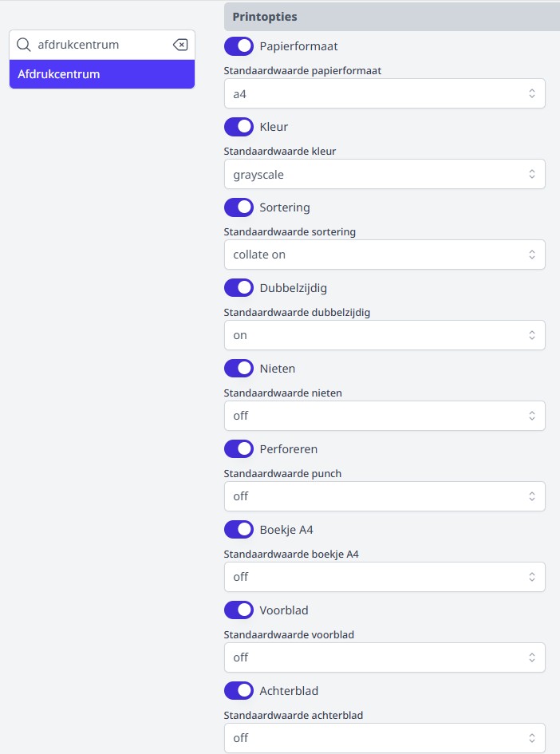This screenshot has height=754, width=560.
Task: Clear the afdrukcentrum search text
Action: point(180,45)
